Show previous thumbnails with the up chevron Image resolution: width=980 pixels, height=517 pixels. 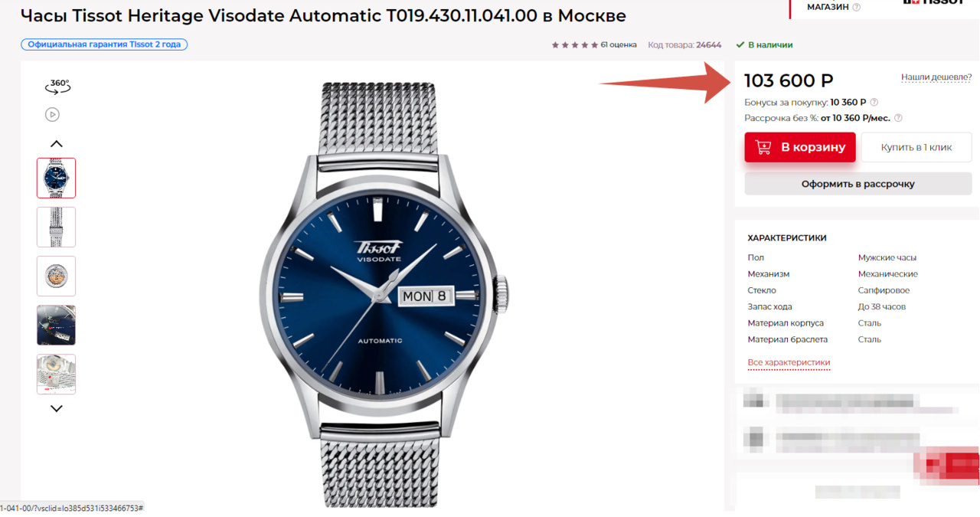[56, 143]
